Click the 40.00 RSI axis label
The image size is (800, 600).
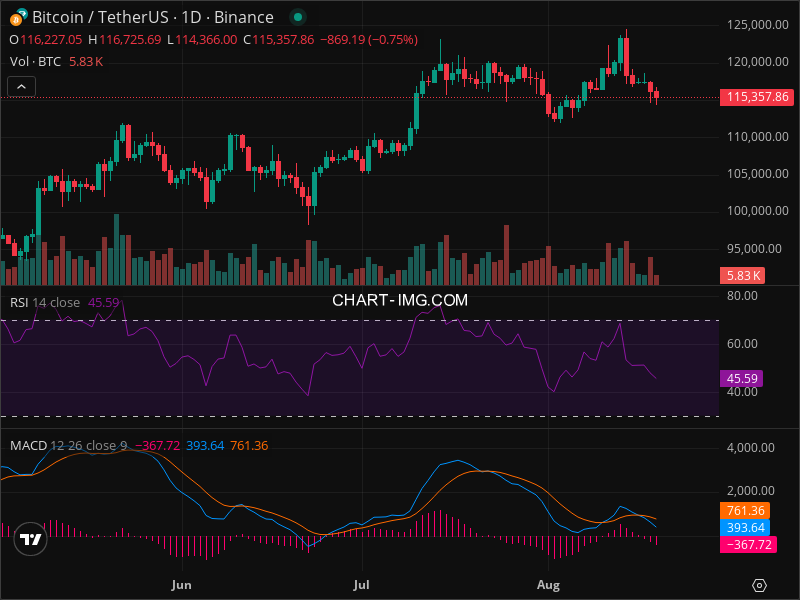point(742,392)
